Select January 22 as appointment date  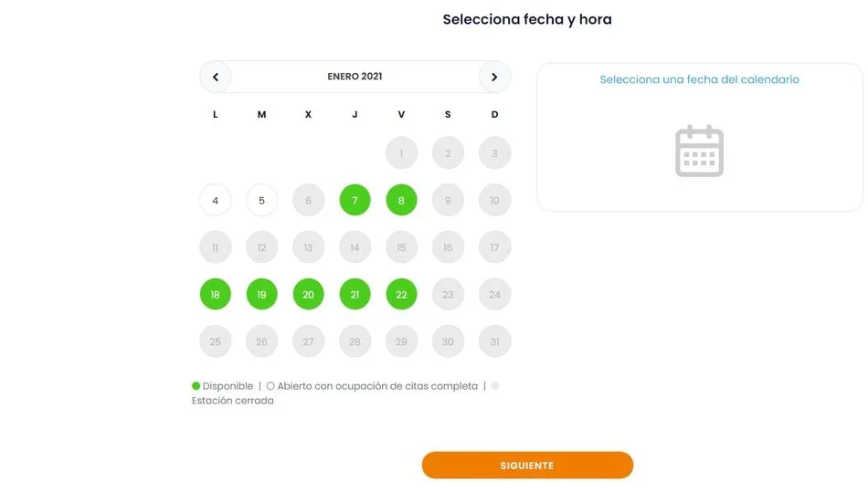pyautogui.click(x=401, y=295)
